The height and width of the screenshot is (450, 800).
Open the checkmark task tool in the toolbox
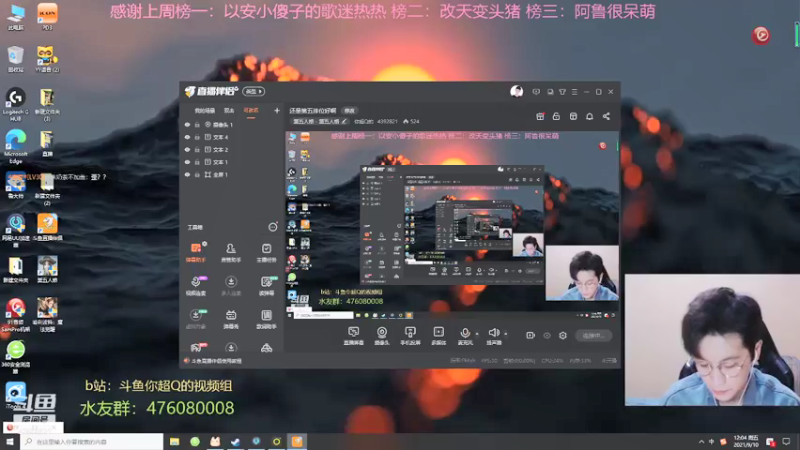click(x=266, y=252)
